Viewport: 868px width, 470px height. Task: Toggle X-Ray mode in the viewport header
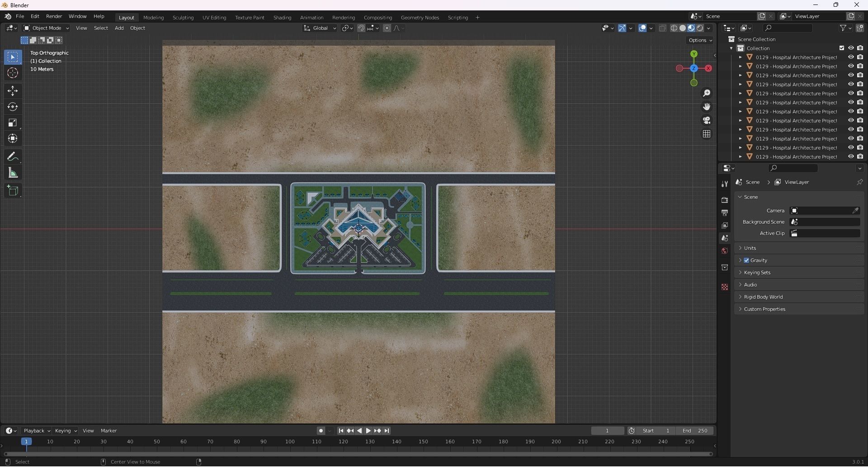tap(662, 28)
